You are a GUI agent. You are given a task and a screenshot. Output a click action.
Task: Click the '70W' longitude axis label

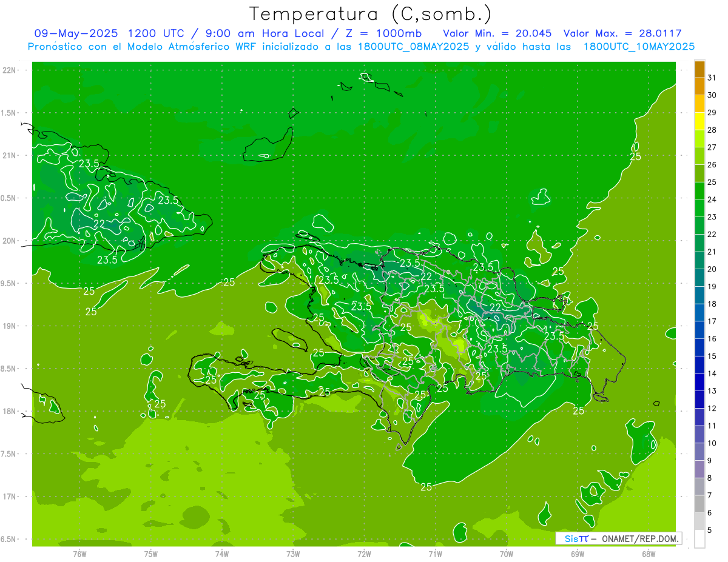pos(507,554)
